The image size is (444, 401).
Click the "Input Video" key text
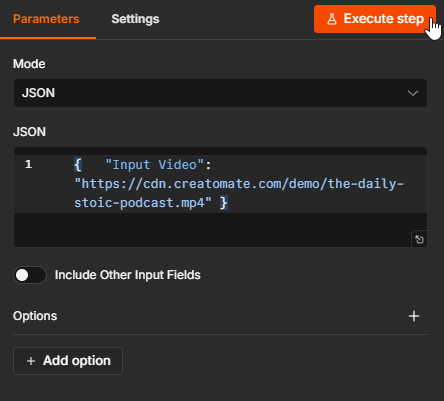(x=155, y=165)
